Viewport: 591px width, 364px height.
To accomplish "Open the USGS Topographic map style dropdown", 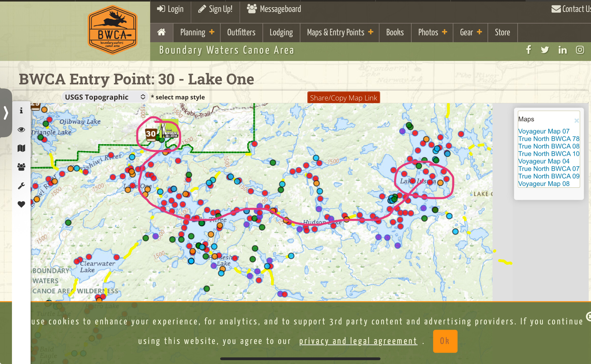I will pos(105,97).
